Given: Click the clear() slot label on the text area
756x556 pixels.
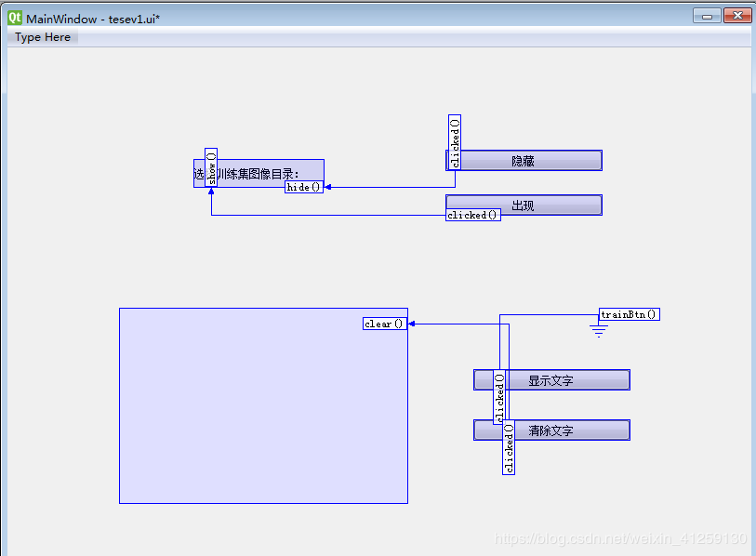Looking at the screenshot, I should point(384,324).
